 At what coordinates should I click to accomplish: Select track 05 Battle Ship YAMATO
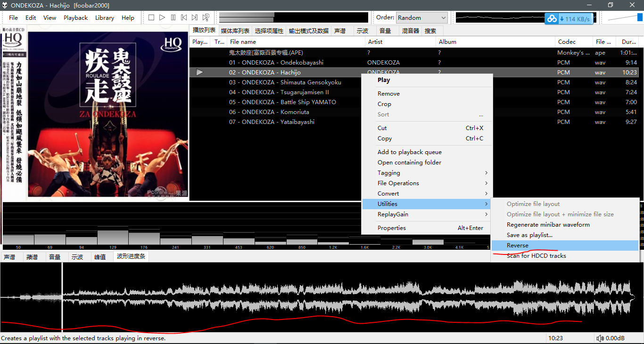click(282, 102)
